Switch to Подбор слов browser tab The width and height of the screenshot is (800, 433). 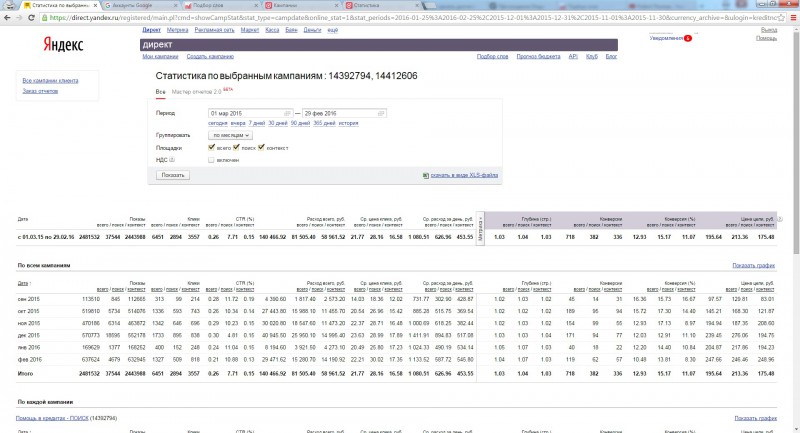[218, 5]
